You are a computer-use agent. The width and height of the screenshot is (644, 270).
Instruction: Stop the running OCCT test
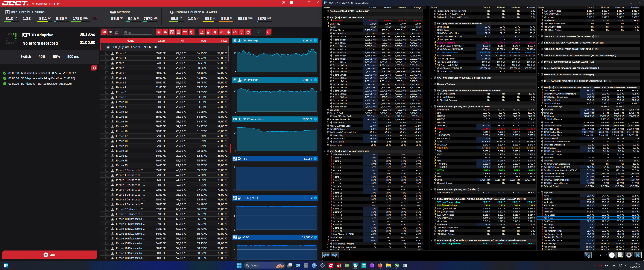(x=49, y=255)
